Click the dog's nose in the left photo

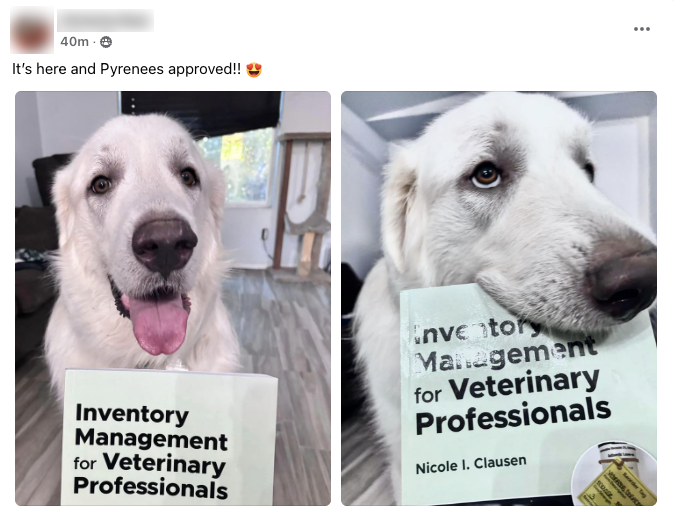(x=164, y=246)
